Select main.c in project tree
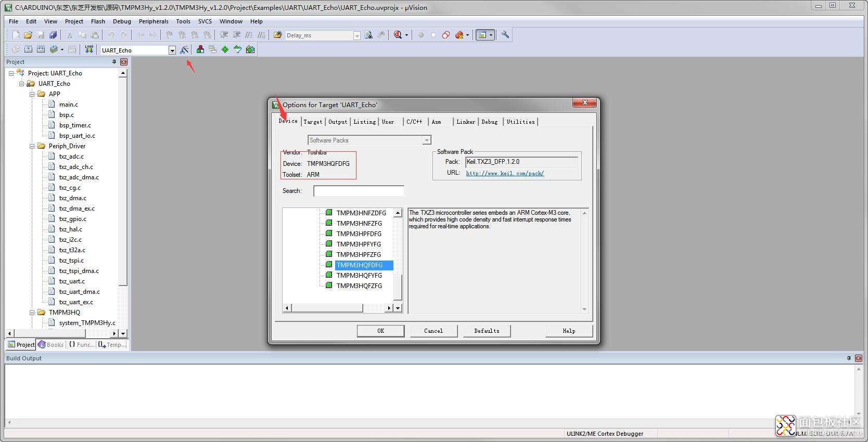This screenshot has width=868, height=442. point(69,105)
